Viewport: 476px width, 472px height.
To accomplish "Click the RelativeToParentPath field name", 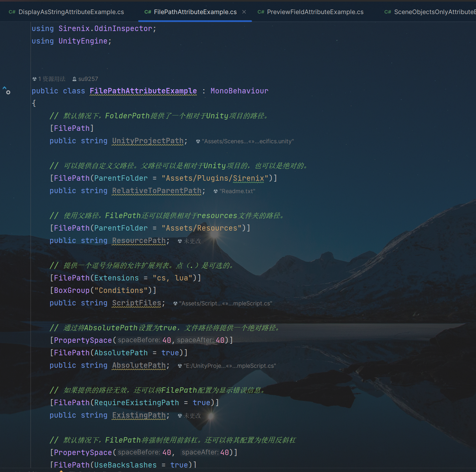I will point(157,191).
